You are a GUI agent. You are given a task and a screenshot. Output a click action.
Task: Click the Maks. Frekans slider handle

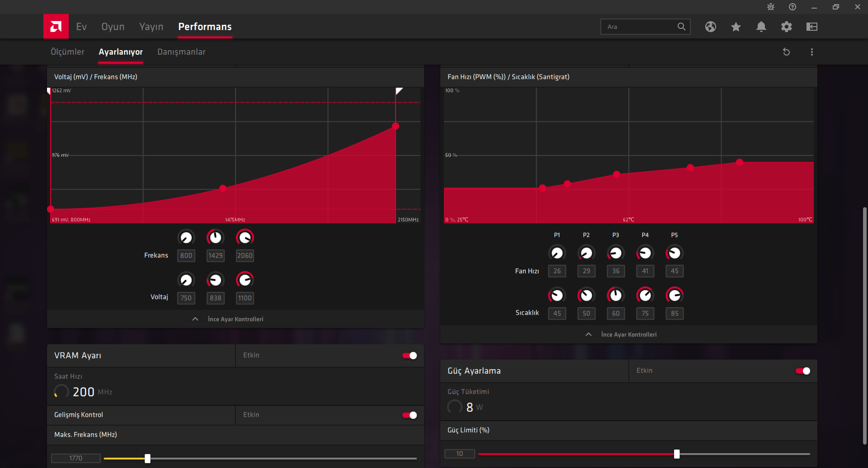pyautogui.click(x=147, y=459)
